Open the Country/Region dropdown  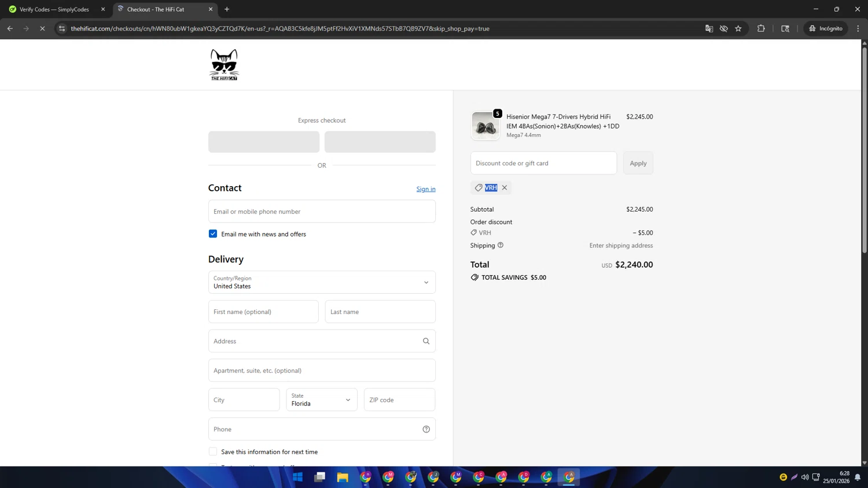[322, 282]
